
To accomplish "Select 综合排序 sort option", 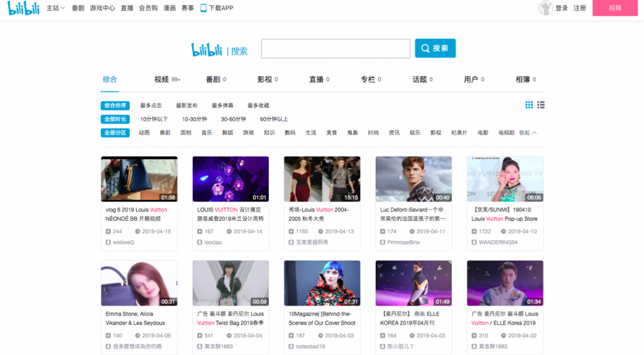I will (115, 106).
